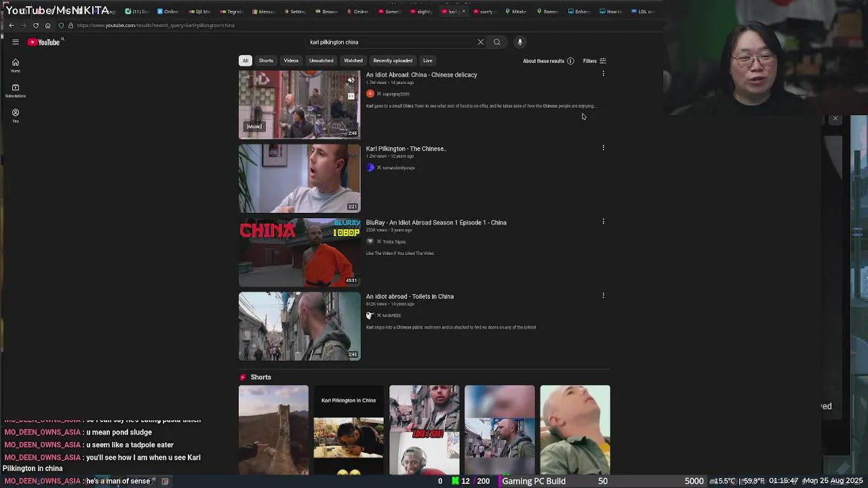Open the Home sidebar icon
Viewport: 868px width, 488px height.
click(15, 65)
